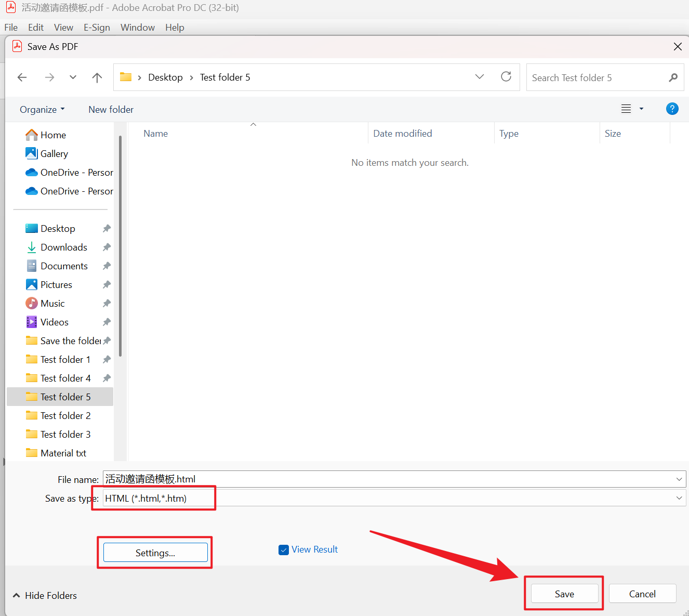Refresh the Test folder 5 listing

(506, 77)
